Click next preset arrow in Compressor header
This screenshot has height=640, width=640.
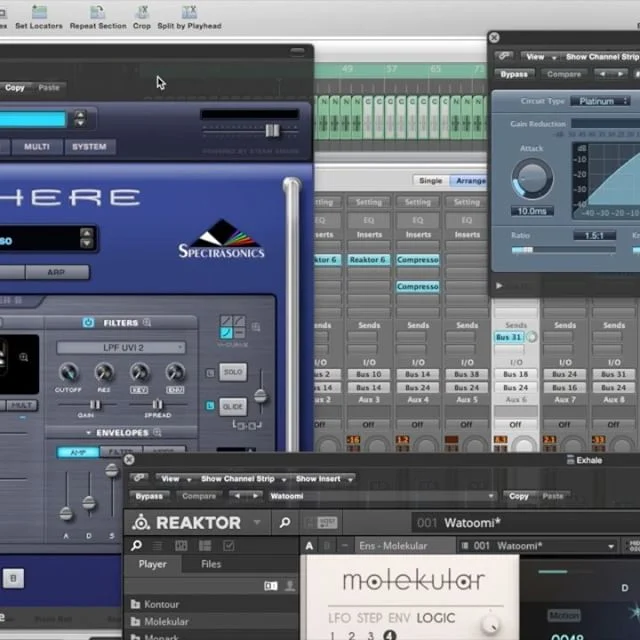tap(620, 74)
